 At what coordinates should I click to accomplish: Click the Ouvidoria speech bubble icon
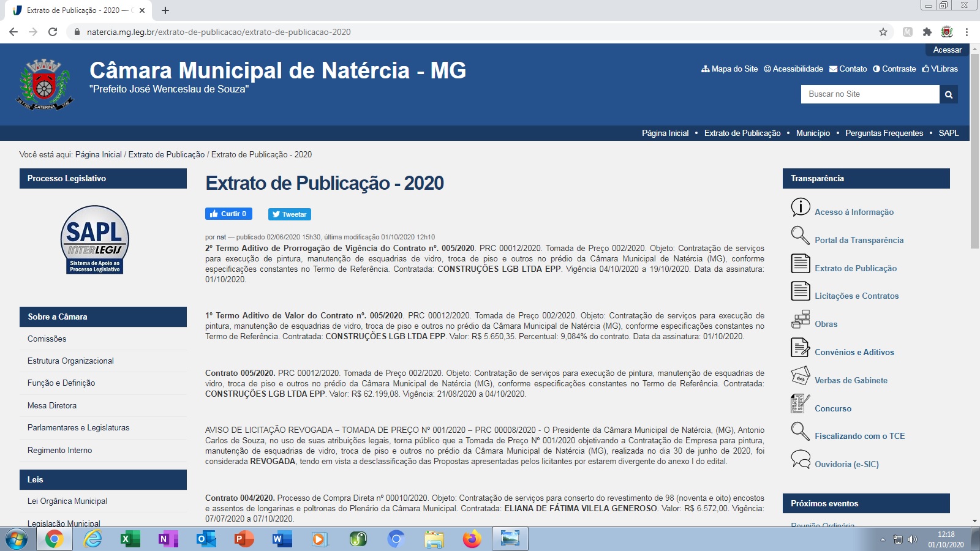[x=800, y=459]
